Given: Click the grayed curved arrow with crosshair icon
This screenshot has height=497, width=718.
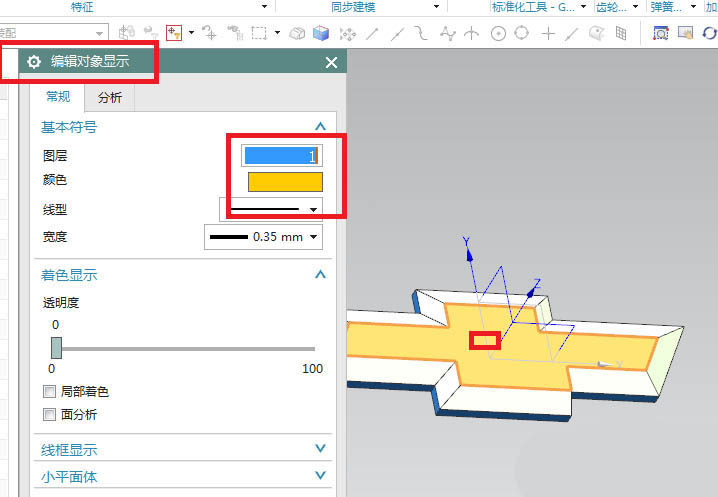Looking at the screenshot, I should 209,33.
